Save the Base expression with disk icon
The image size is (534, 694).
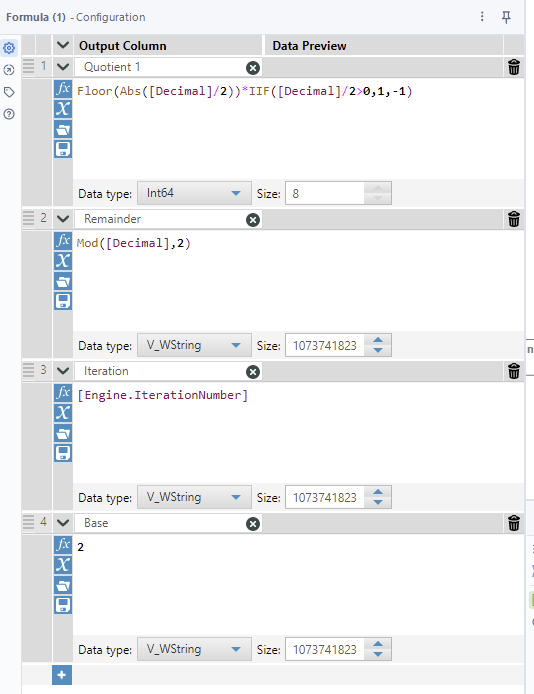click(63, 605)
